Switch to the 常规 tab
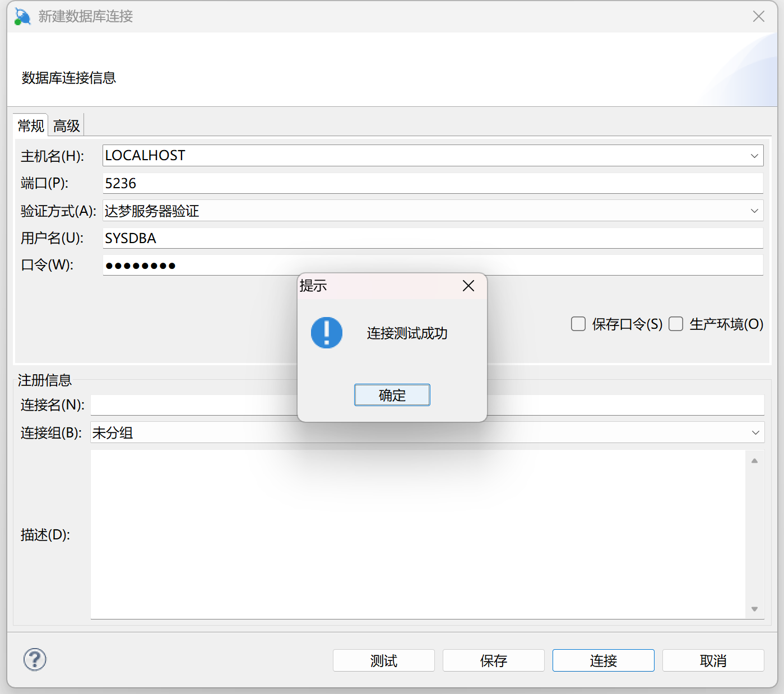 [x=31, y=125]
